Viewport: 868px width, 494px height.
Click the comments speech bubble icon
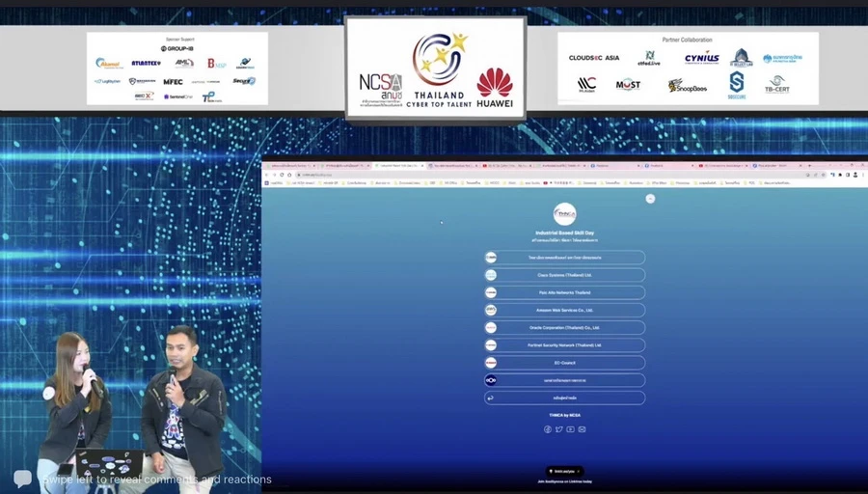[x=22, y=479]
